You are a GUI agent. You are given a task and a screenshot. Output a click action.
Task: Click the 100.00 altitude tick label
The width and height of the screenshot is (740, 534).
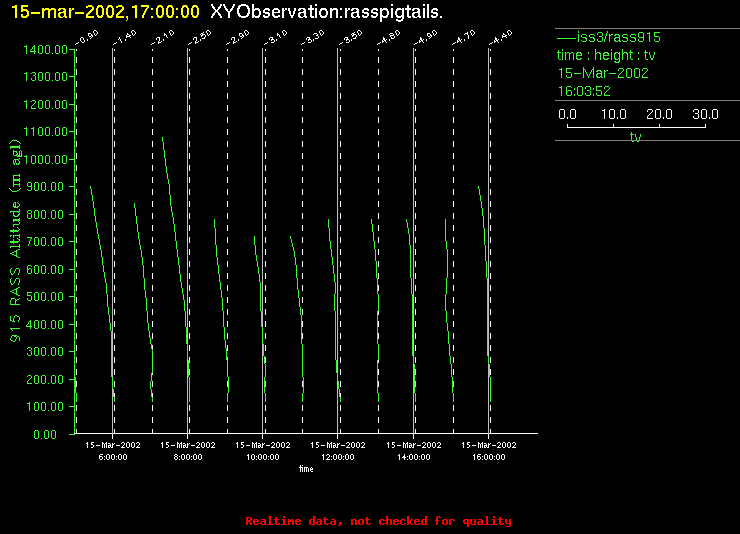45,407
